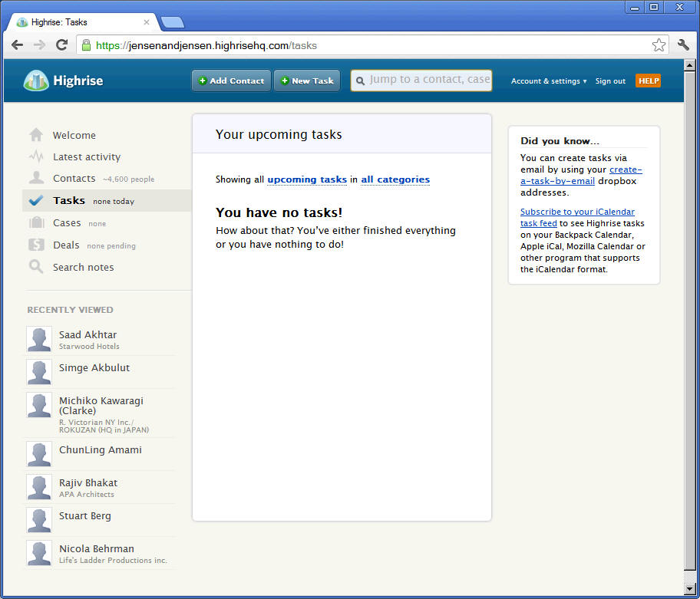Click the "You have no tasks!" message
Viewport: 700px width, 599px height.
(279, 212)
